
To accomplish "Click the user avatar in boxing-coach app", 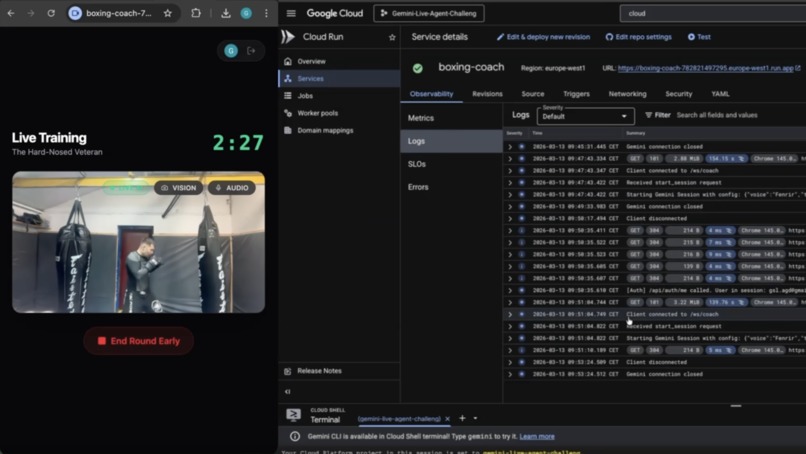I will click(x=231, y=50).
